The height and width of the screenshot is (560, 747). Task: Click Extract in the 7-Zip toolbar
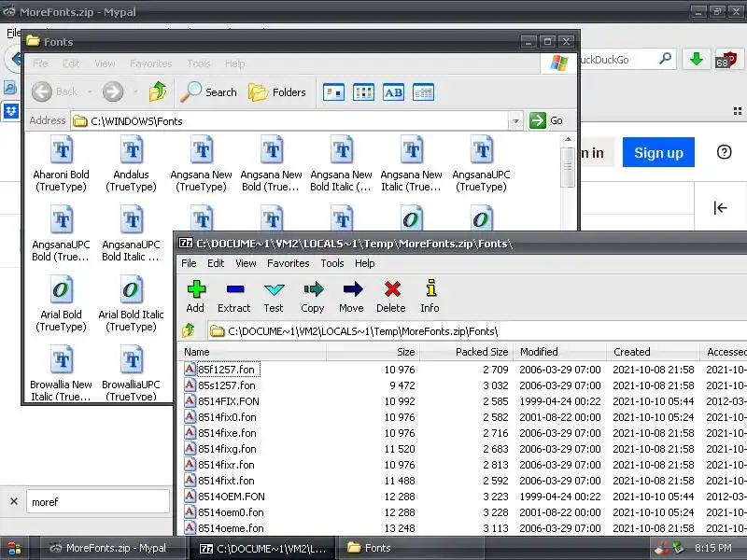(234, 296)
